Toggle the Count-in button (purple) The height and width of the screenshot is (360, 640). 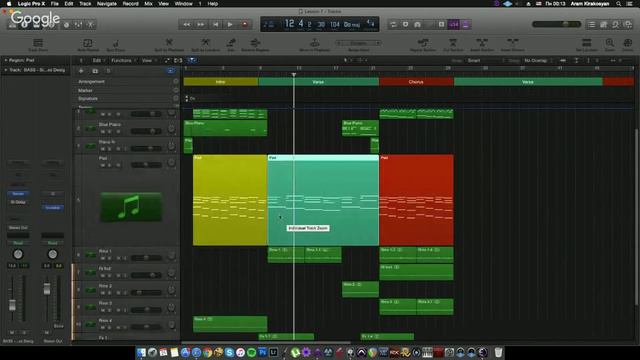click(453, 24)
